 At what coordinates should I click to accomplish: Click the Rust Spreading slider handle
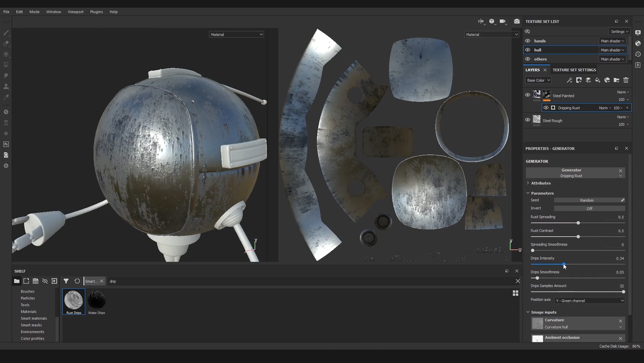click(578, 223)
